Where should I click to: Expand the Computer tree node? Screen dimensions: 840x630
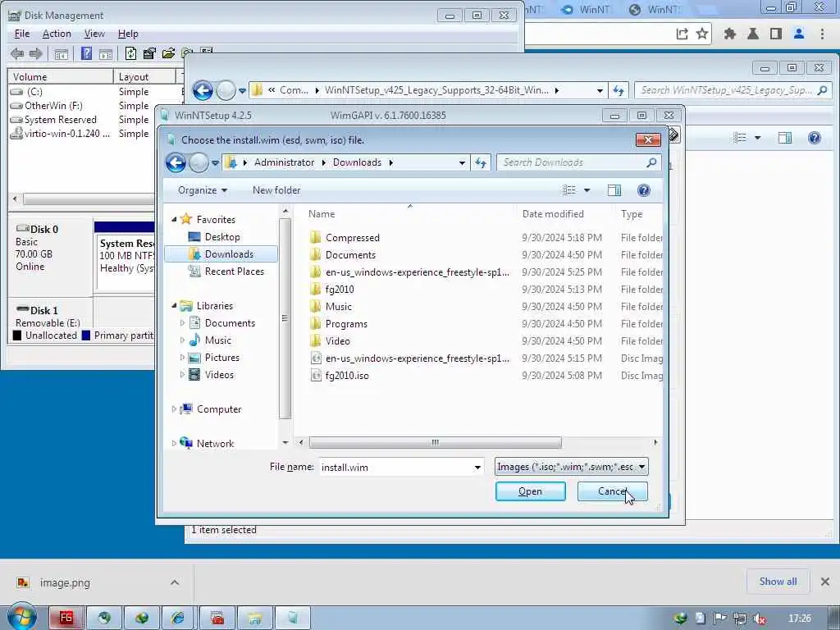(174, 409)
